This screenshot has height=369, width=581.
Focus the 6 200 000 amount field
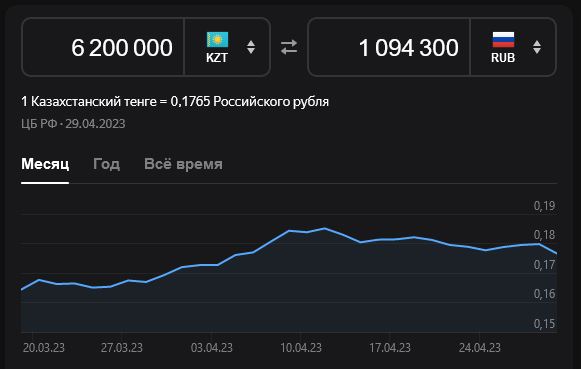[x=103, y=47]
